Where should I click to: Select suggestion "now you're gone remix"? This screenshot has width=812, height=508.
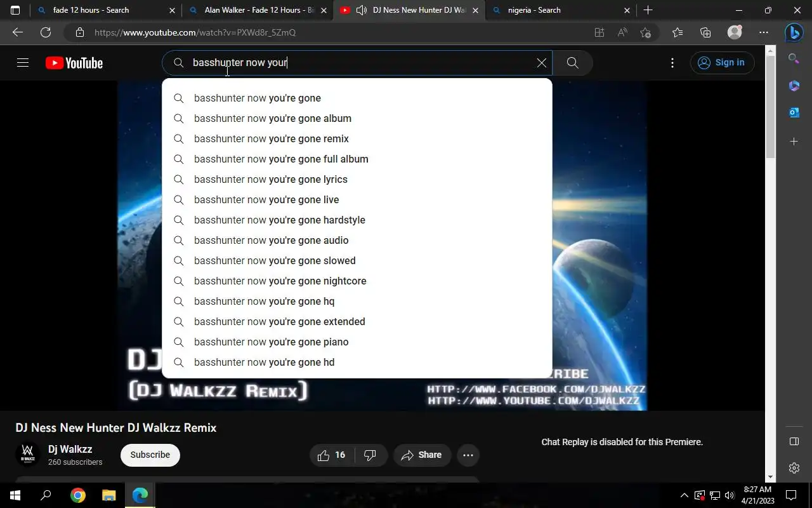point(357,138)
